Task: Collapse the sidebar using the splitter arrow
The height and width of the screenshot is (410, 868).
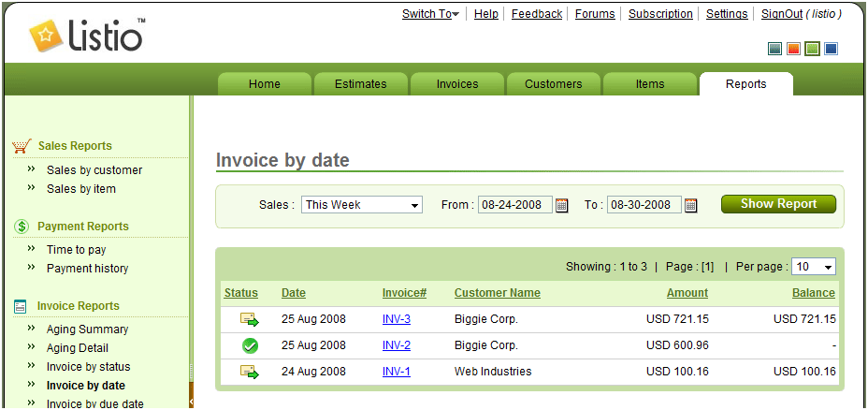Action: (x=191, y=401)
